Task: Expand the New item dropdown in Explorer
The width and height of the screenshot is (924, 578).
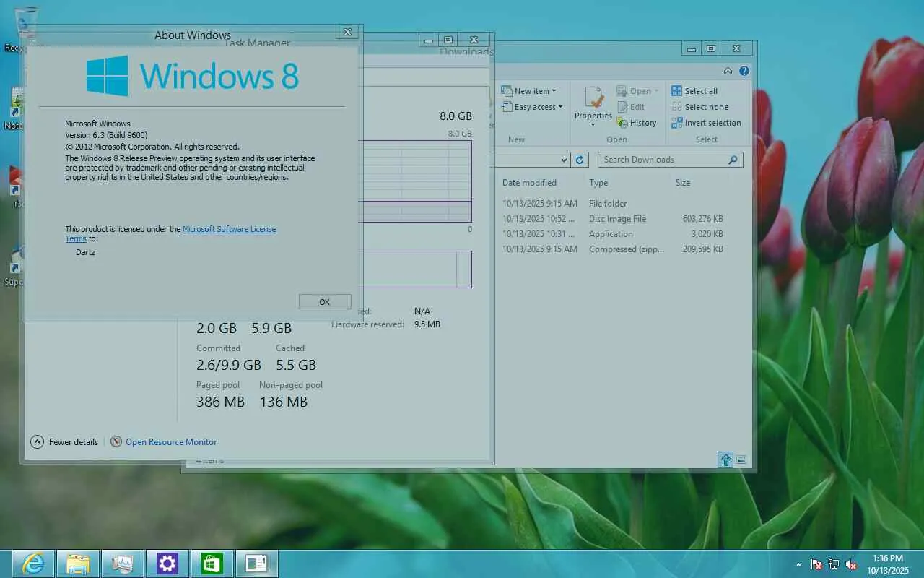Action: click(554, 91)
